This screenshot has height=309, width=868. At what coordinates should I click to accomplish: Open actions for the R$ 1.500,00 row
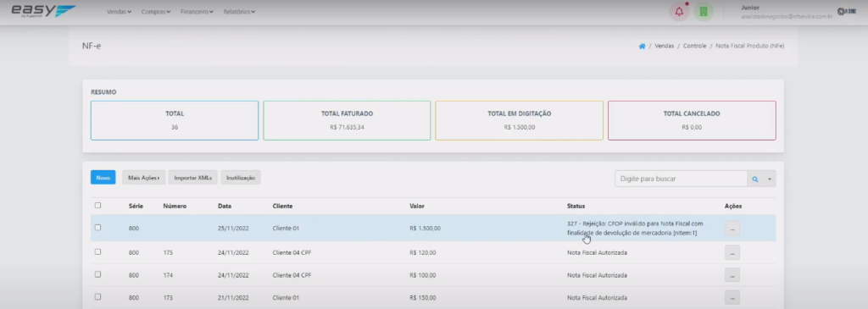click(x=732, y=228)
